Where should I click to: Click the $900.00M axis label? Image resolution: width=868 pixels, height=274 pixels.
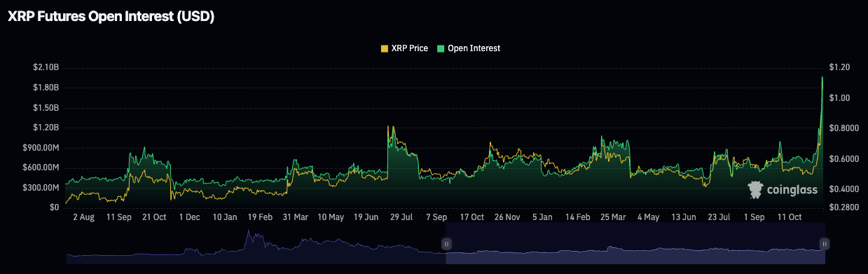click(x=41, y=148)
